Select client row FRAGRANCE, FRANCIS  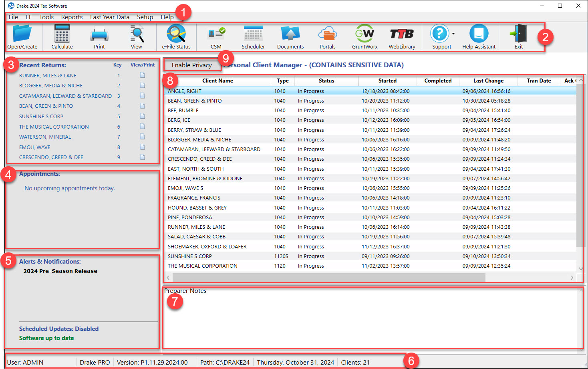tap(371, 198)
